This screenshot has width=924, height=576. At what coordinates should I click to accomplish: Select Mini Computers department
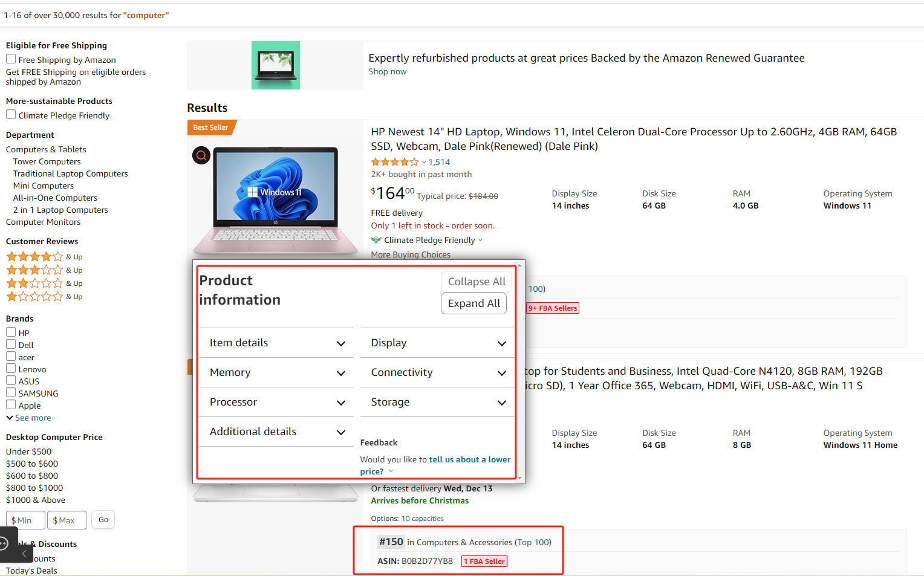(x=44, y=186)
